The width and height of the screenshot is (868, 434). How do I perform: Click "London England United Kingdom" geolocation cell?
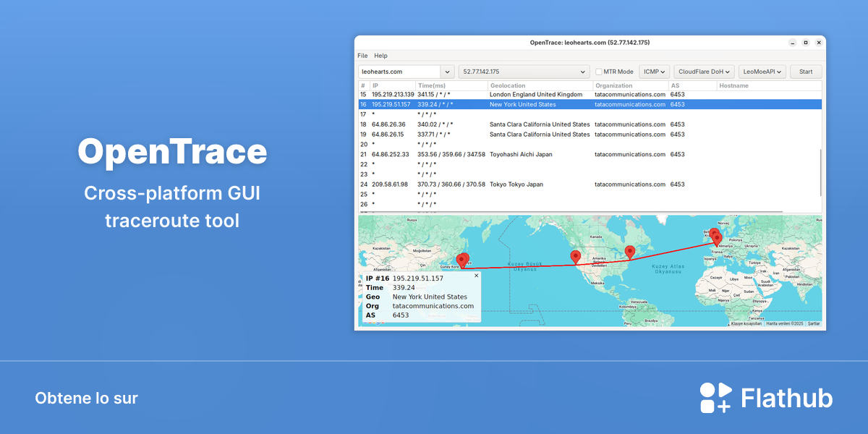point(536,94)
